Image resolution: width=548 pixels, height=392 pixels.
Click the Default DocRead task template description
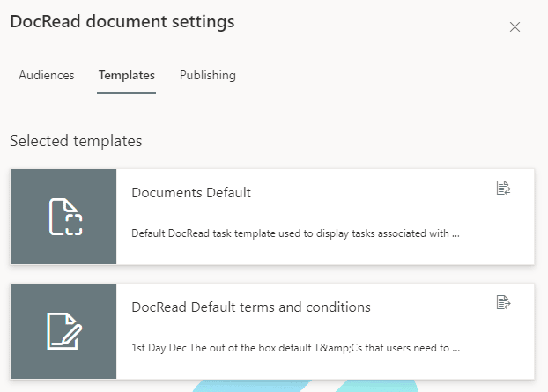(295, 233)
